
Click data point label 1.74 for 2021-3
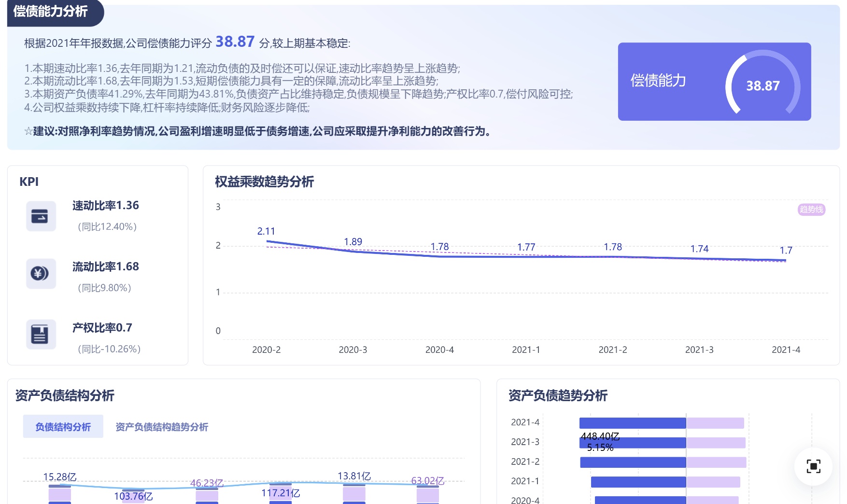point(699,249)
